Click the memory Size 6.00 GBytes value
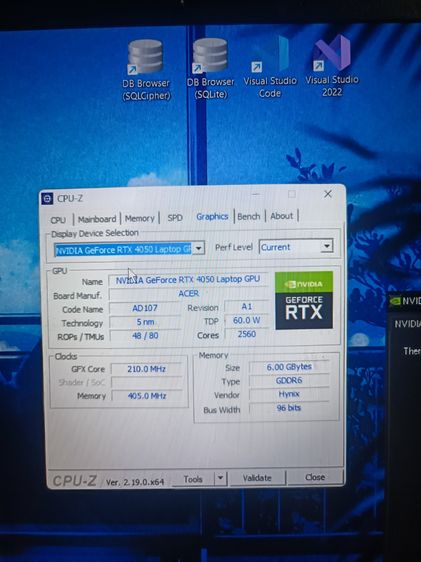Viewport: 421px width, 562px height. [289, 367]
